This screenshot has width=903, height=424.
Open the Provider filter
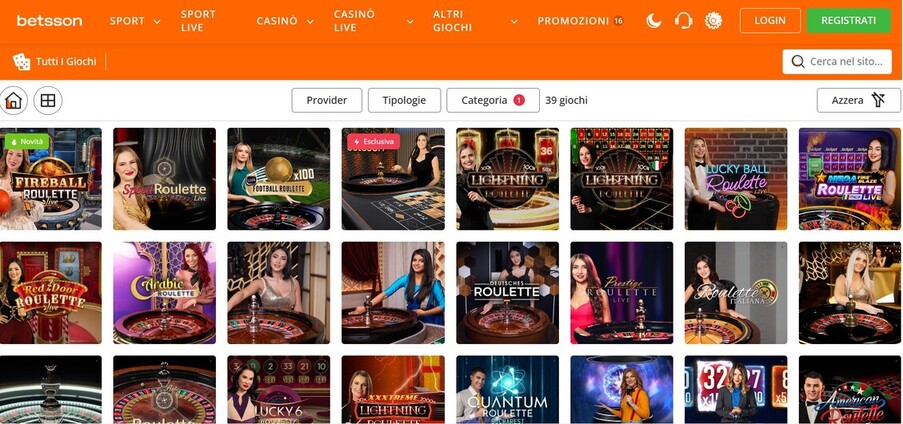(327, 100)
